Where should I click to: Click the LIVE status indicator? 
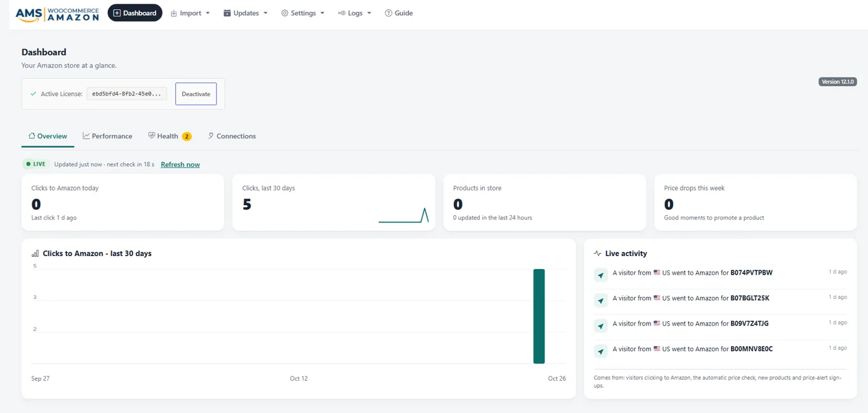pyautogui.click(x=36, y=164)
